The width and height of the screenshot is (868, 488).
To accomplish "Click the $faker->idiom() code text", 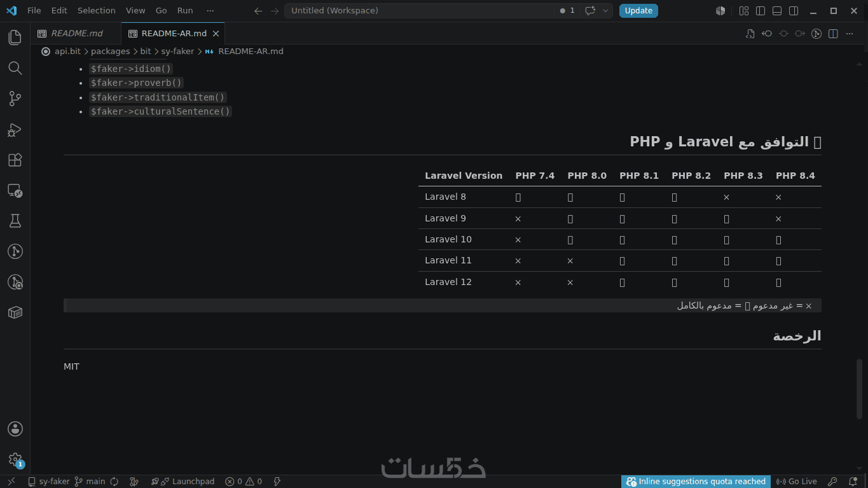I will point(131,69).
